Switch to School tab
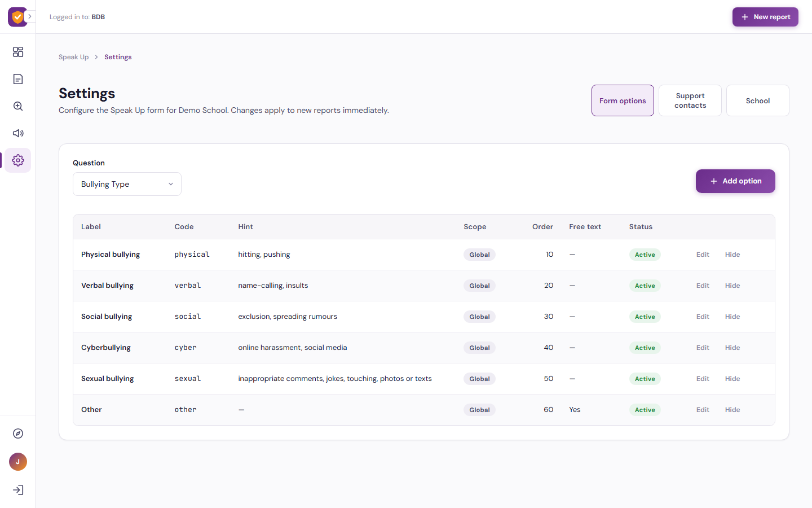812x508 pixels. pyautogui.click(x=758, y=100)
